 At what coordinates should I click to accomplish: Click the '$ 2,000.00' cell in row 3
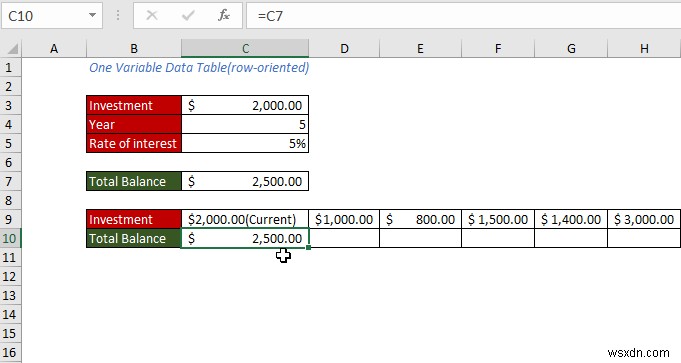point(245,106)
